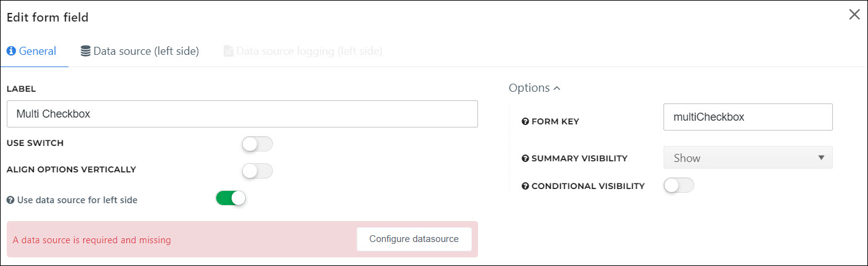Click the Label input field
868x266 pixels.
[x=242, y=114]
